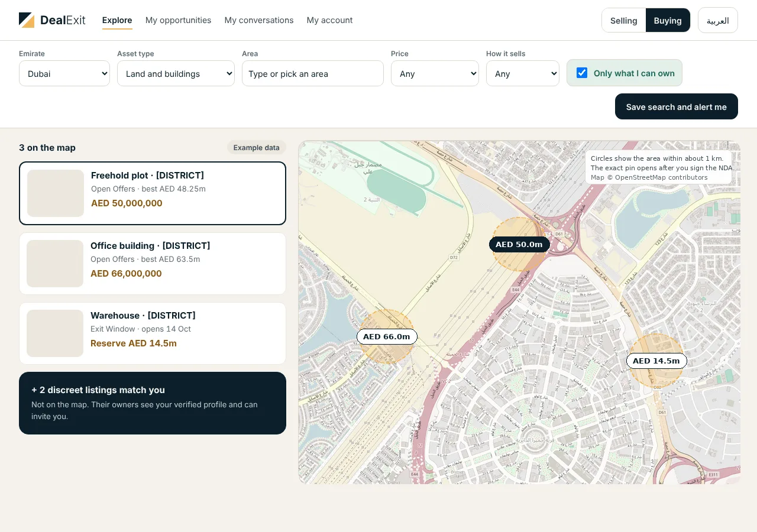Open My opportunities

click(178, 20)
